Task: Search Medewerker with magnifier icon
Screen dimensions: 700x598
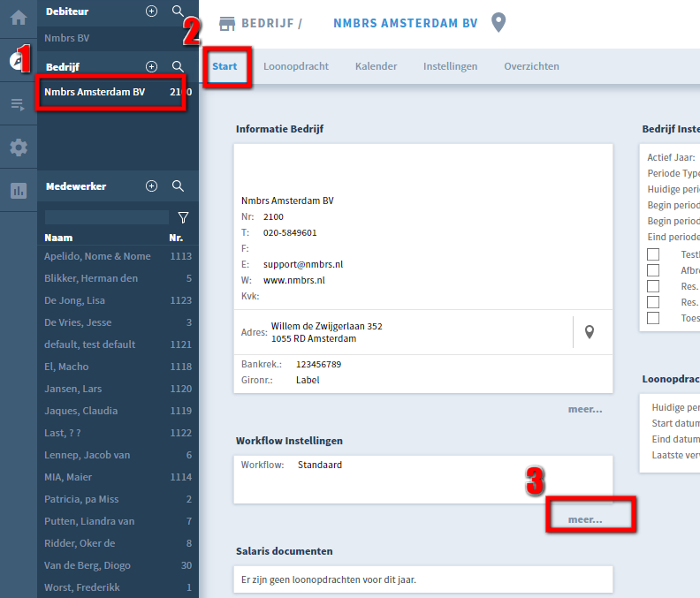Action: (178, 186)
